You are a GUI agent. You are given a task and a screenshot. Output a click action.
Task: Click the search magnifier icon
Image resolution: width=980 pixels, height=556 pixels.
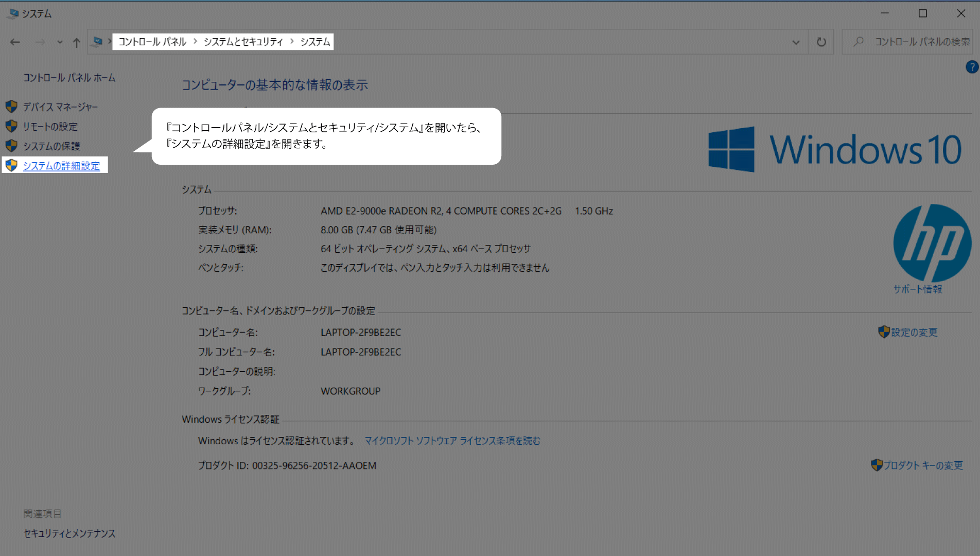coord(858,42)
